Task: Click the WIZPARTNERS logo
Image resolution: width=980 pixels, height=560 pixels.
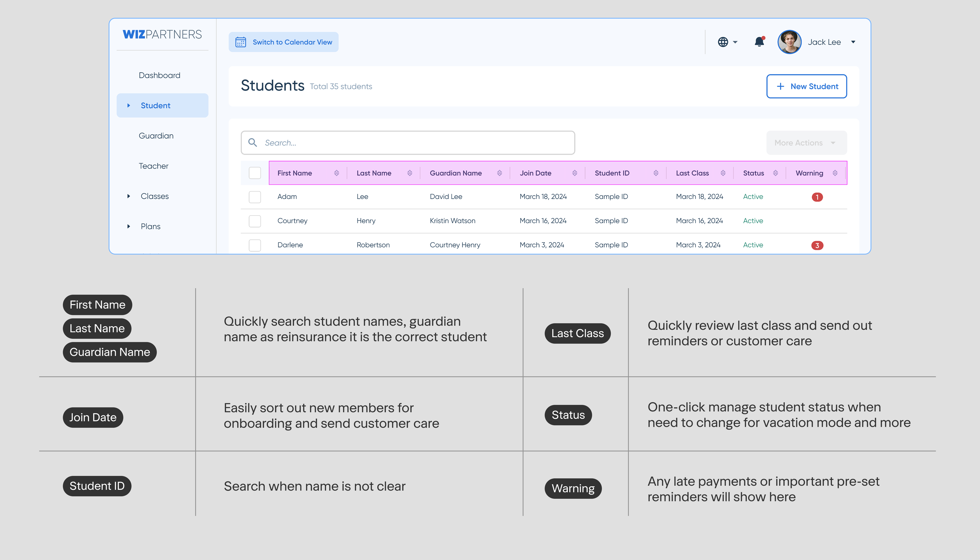Action: pyautogui.click(x=162, y=34)
